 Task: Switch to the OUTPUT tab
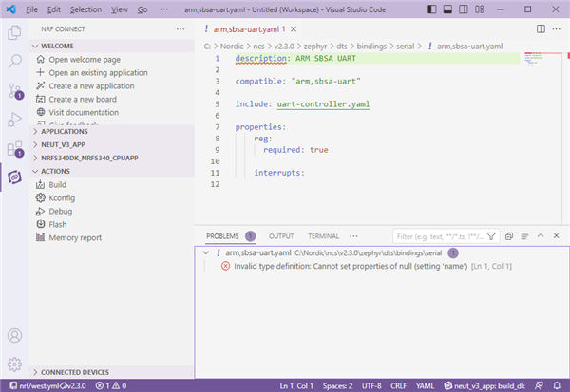[x=281, y=236]
